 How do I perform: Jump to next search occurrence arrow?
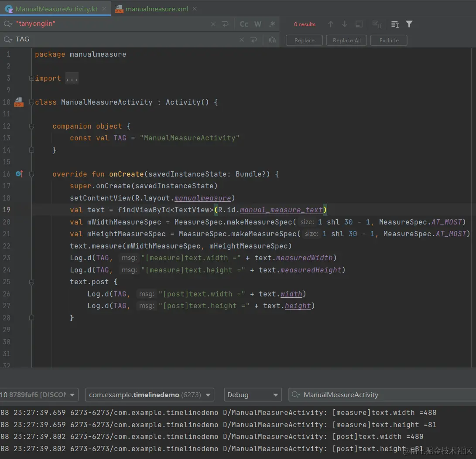(345, 24)
